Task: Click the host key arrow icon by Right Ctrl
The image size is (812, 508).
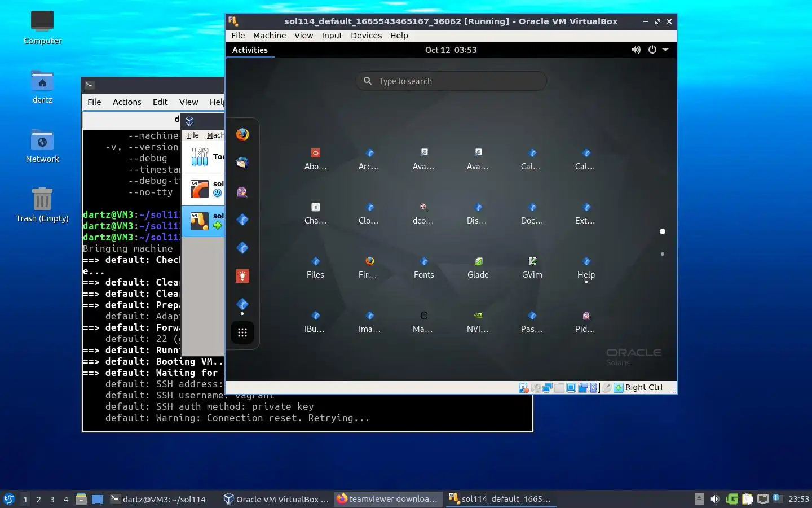Action: pos(619,388)
